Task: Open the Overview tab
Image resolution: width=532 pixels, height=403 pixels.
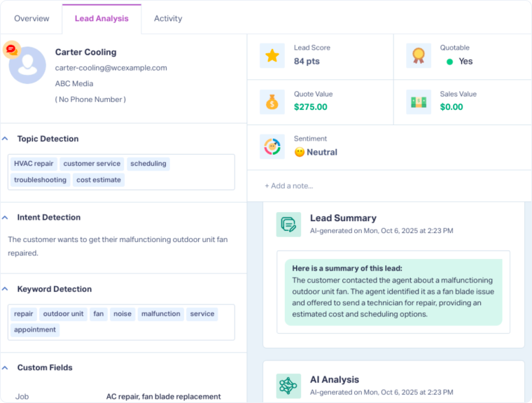Action: [x=31, y=18]
